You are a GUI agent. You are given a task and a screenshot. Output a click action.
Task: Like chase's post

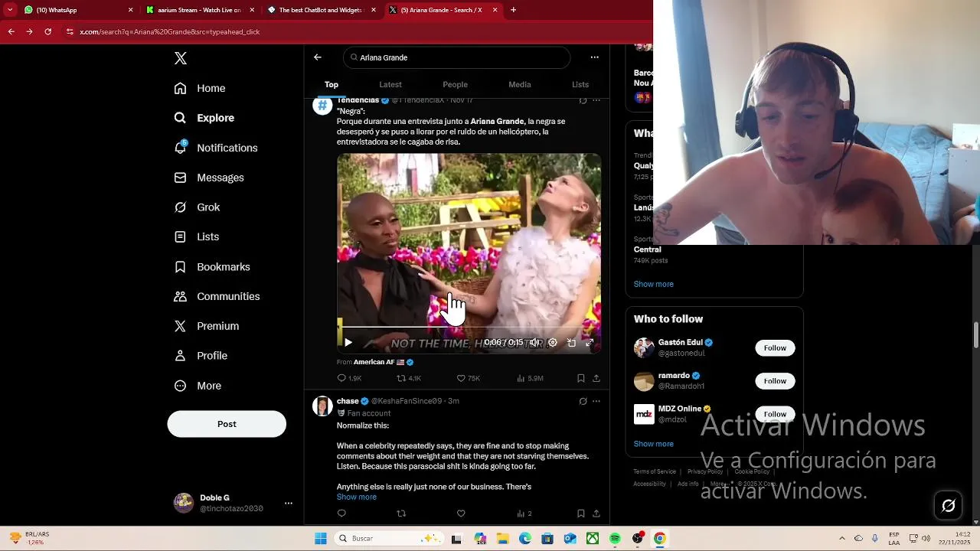[461, 514]
